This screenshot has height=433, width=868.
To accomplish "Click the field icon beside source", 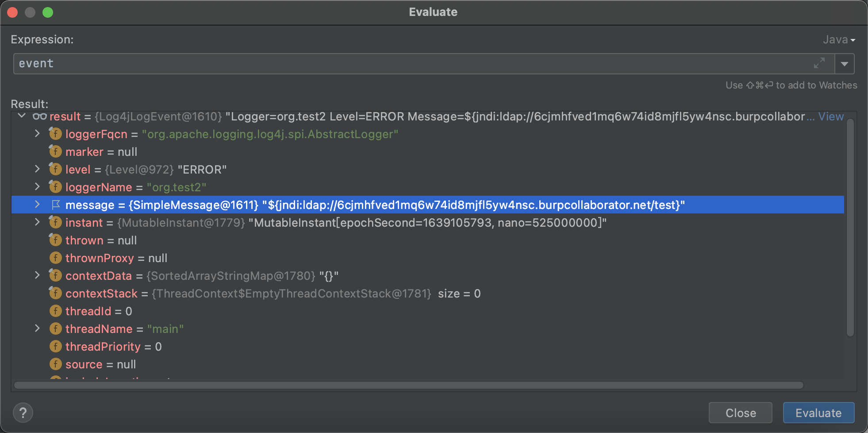I will pyautogui.click(x=55, y=364).
